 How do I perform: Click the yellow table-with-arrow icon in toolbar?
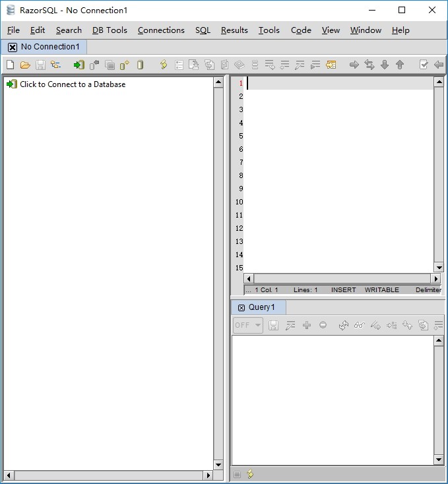click(331, 65)
